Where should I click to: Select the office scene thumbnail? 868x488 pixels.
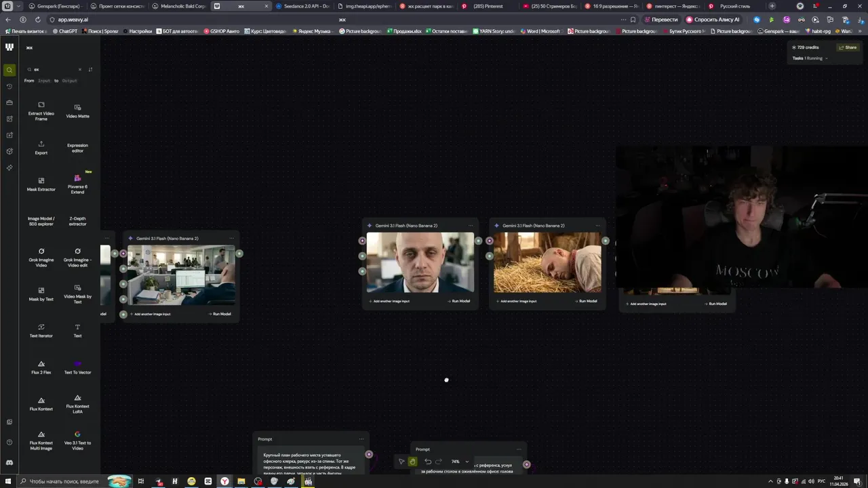pyautogui.click(x=181, y=275)
